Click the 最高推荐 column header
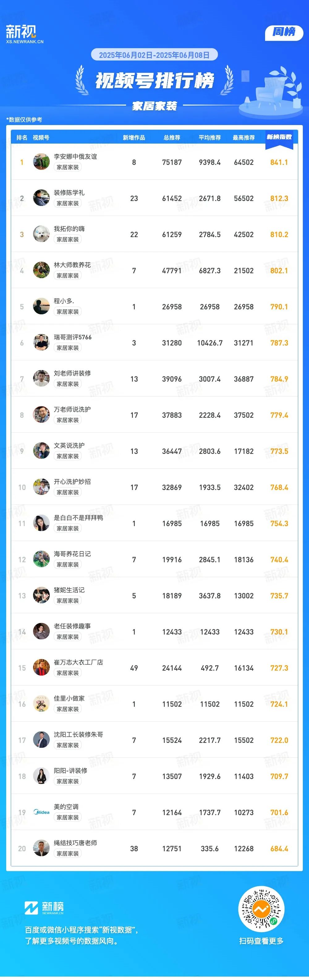309x980 pixels. click(x=243, y=138)
